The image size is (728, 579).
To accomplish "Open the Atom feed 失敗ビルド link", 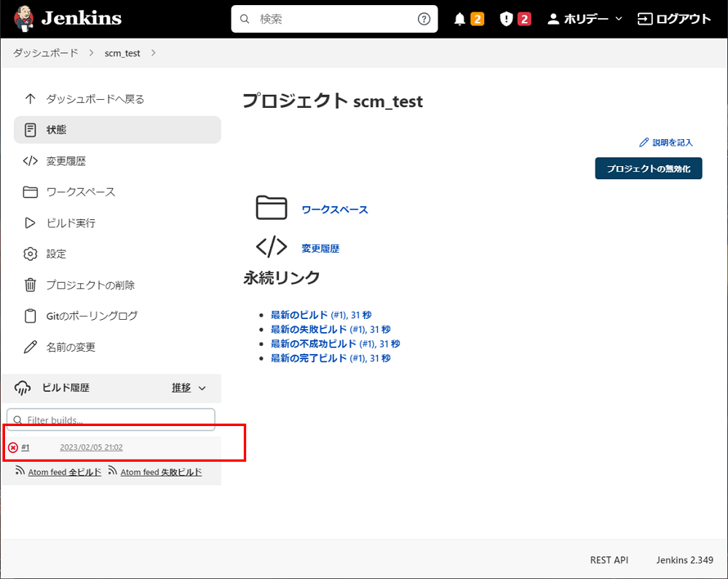I will [x=161, y=472].
